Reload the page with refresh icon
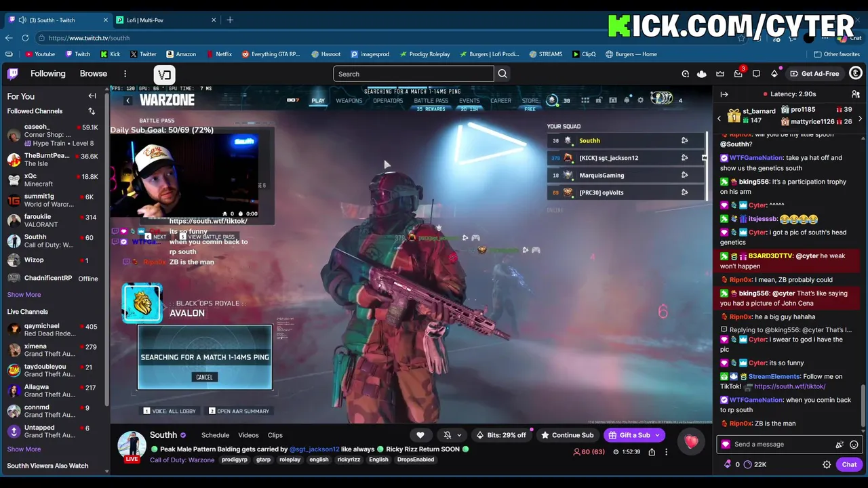This screenshot has width=868, height=488. tap(25, 38)
